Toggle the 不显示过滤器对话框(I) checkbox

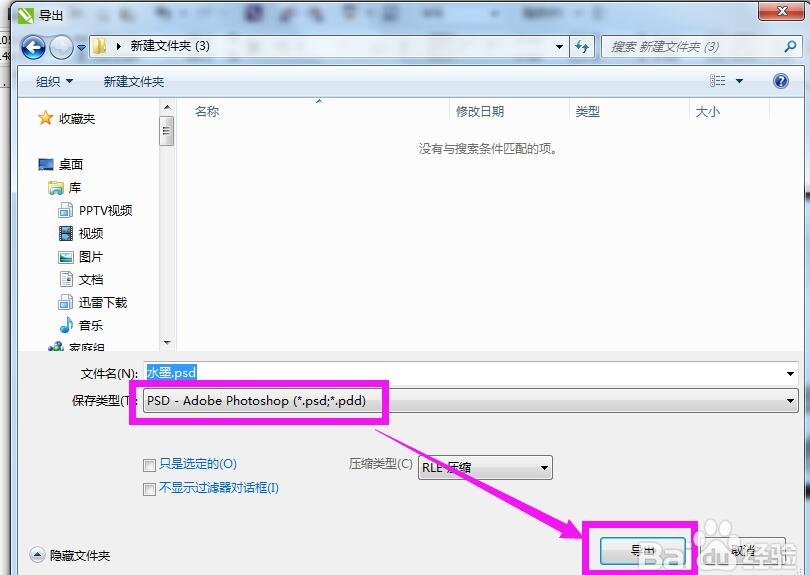point(149,489)
